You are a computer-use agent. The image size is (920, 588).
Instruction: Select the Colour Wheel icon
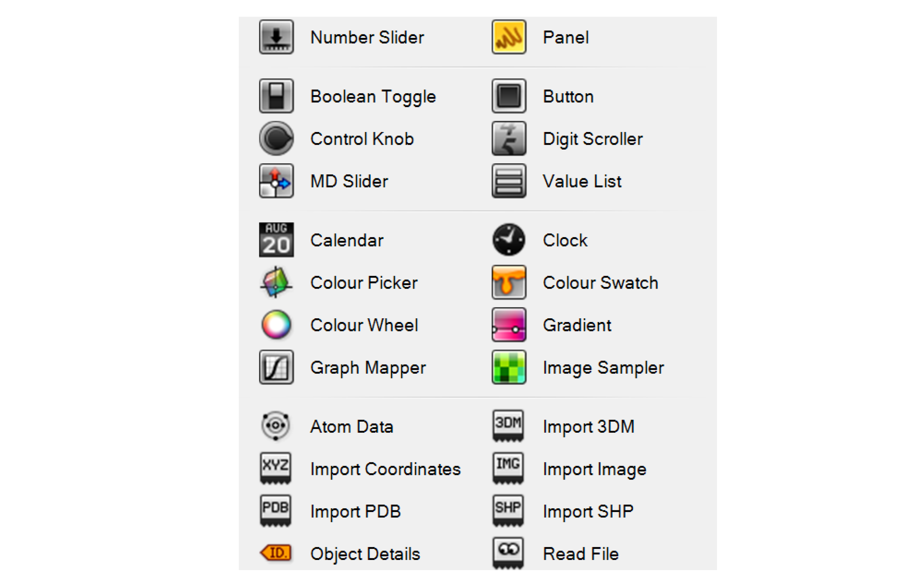point(276,324)
